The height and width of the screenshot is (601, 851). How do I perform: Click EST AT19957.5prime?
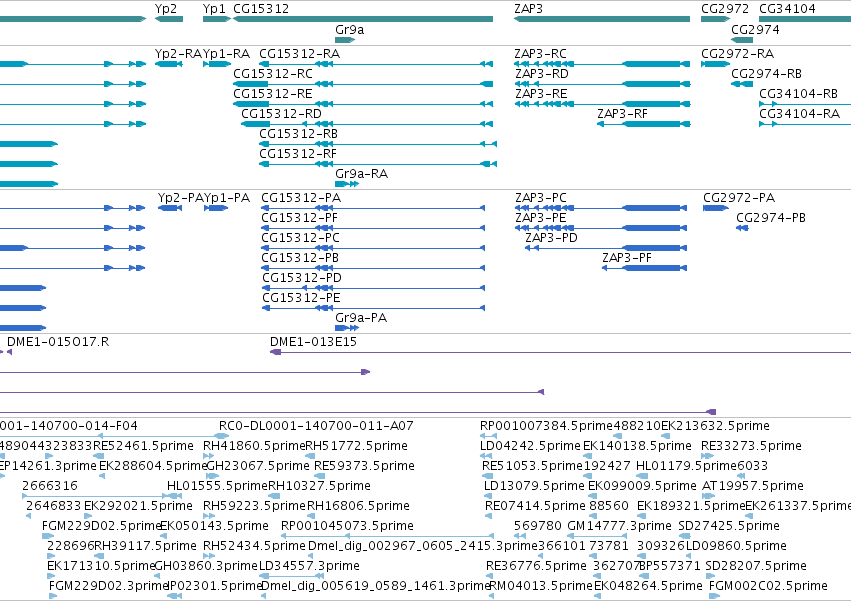point(753,486)
